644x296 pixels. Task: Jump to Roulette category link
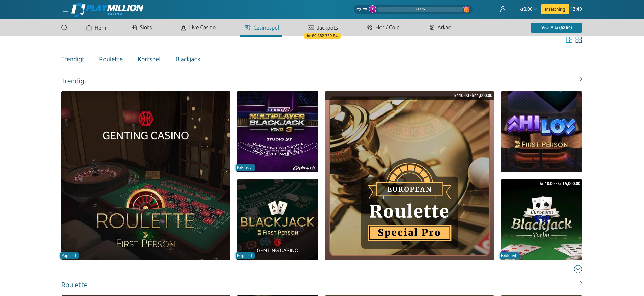111,59
